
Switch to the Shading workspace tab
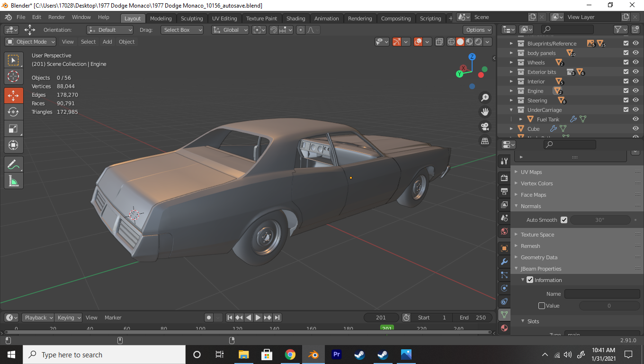[295, 18]
